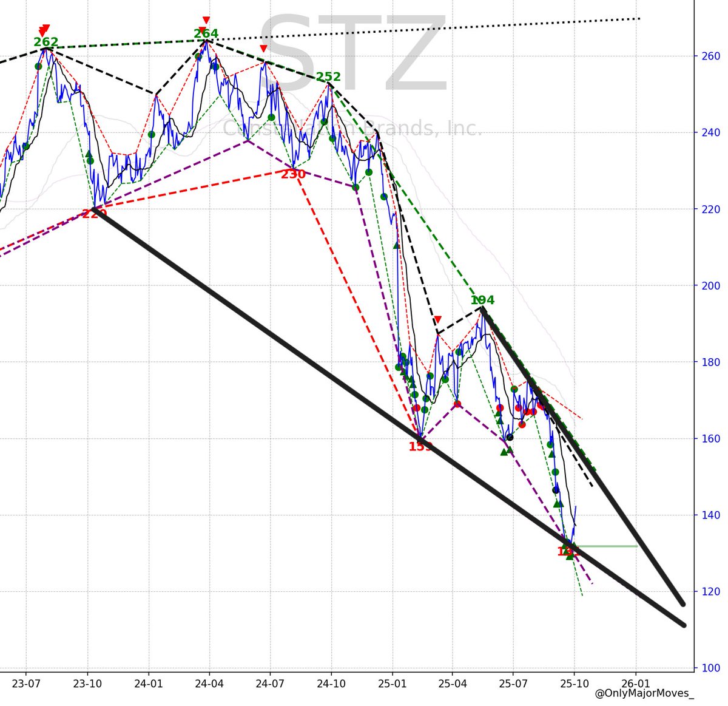Click the 25-04 date axis label

tap(453, 683)
